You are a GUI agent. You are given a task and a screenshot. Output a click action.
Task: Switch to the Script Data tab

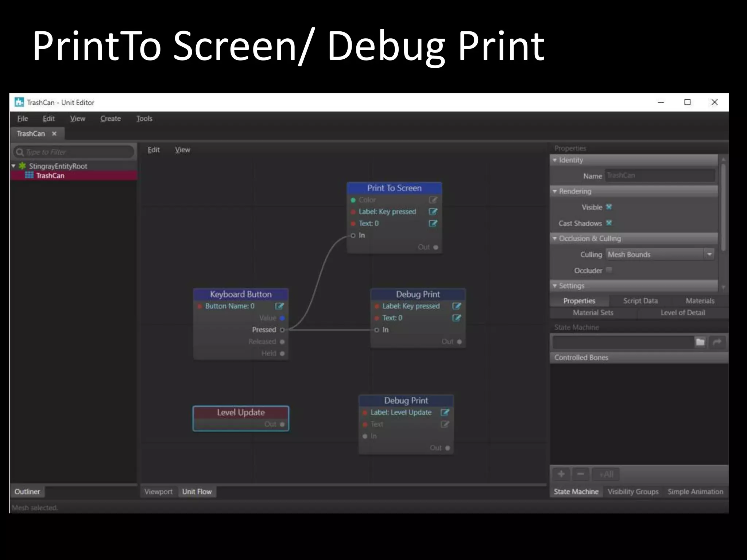(x=640, y=301)
